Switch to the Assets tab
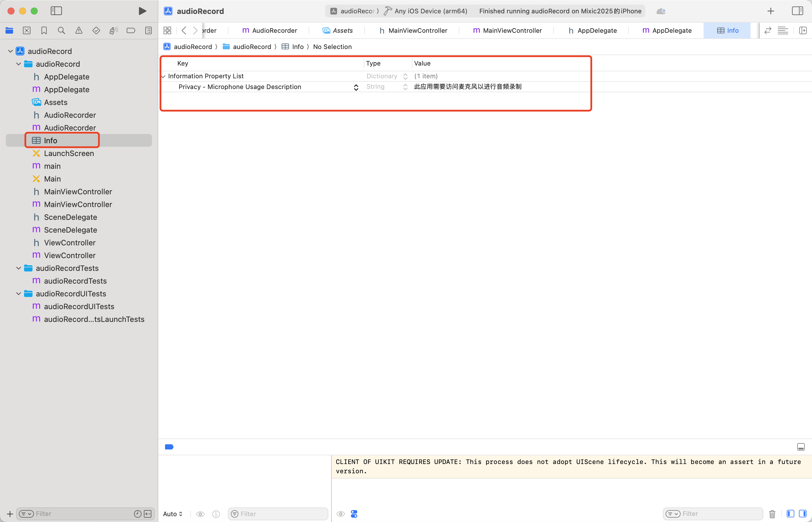Image resolution: width=812 pixels, height=522 pixels. coord(338,30)
